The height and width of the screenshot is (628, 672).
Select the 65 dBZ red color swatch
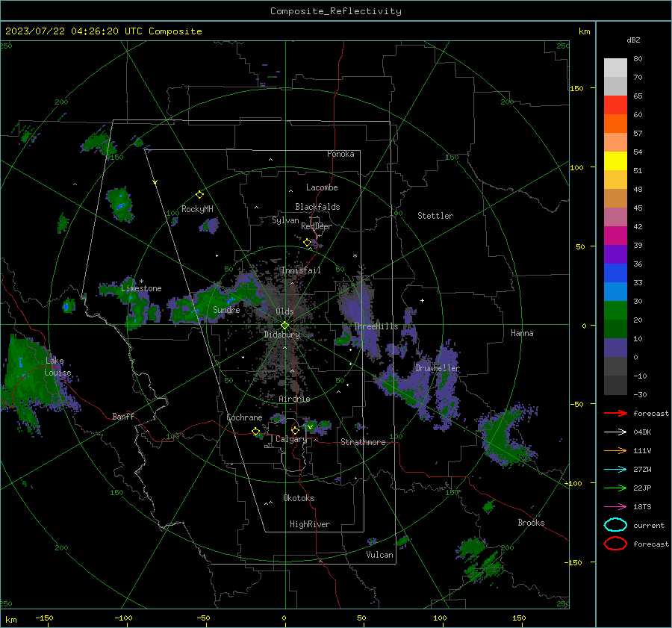(x=615, y=105)
